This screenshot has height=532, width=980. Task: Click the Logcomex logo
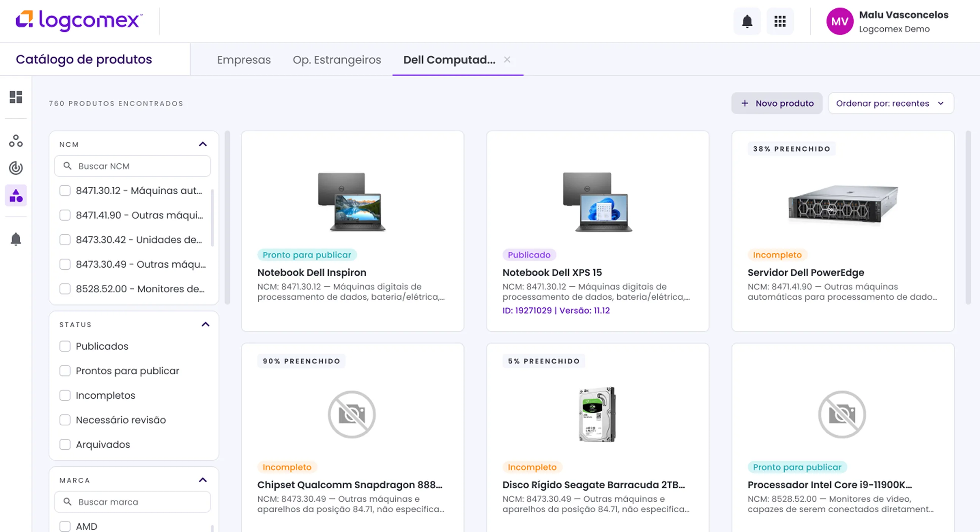pyautogui.click(x=79, y=20)
